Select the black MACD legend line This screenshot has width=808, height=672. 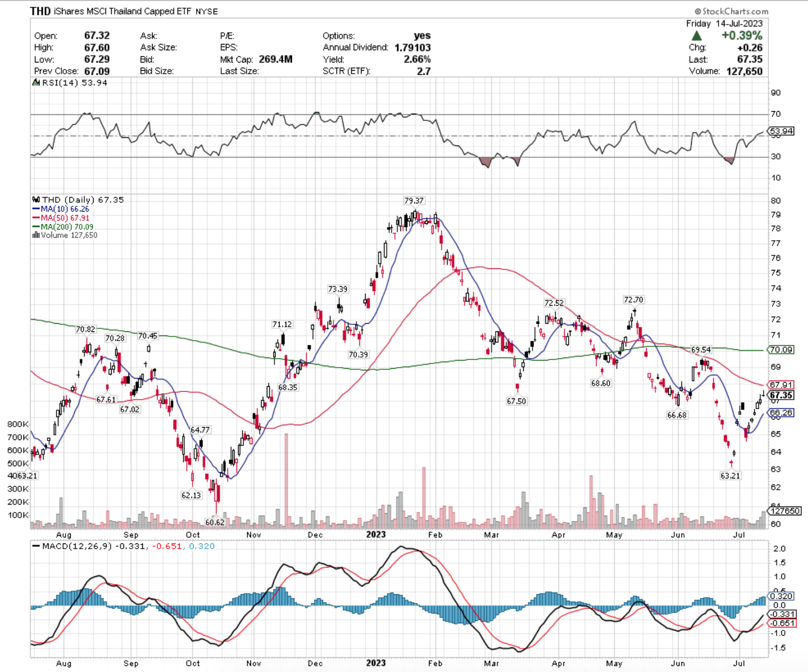(36, 547)
